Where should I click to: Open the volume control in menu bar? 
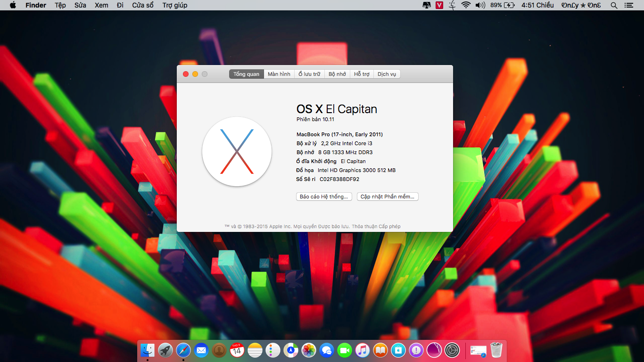click(480, 5)
